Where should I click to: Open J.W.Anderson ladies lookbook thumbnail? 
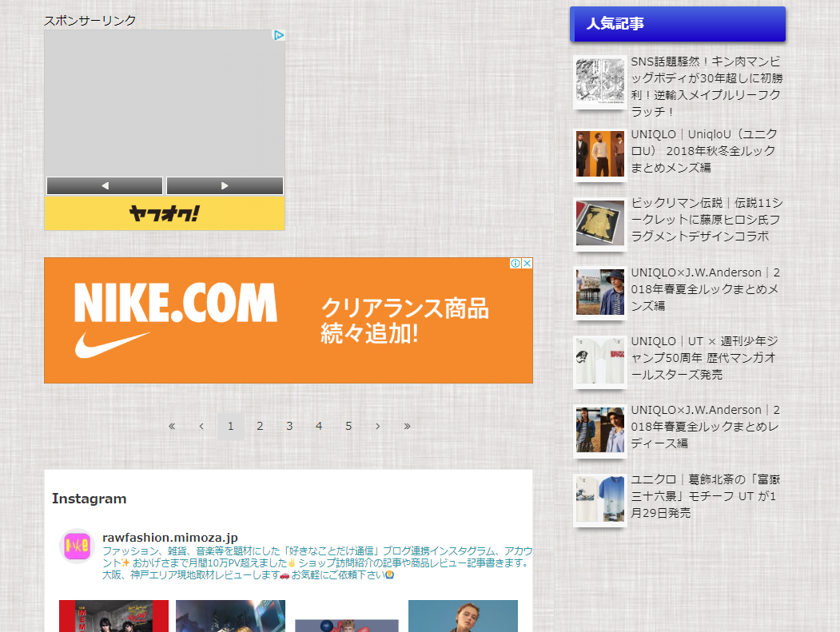click(600, 430)
